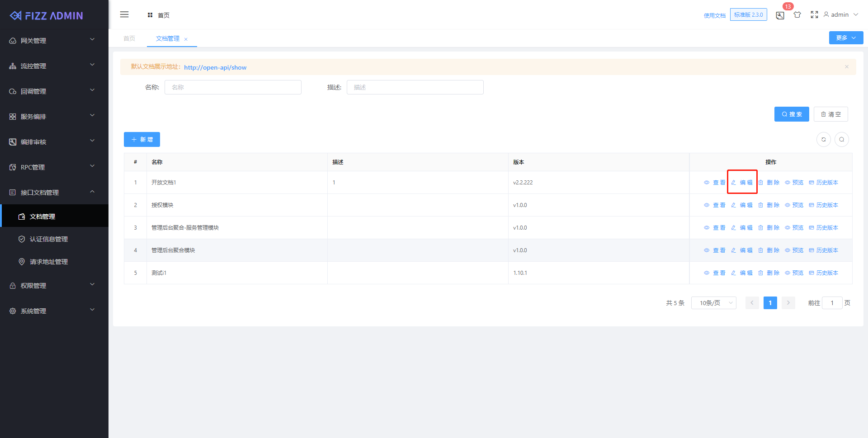Expand the 更多 dropdown button
868x438 pixels.
pos(845,38)
